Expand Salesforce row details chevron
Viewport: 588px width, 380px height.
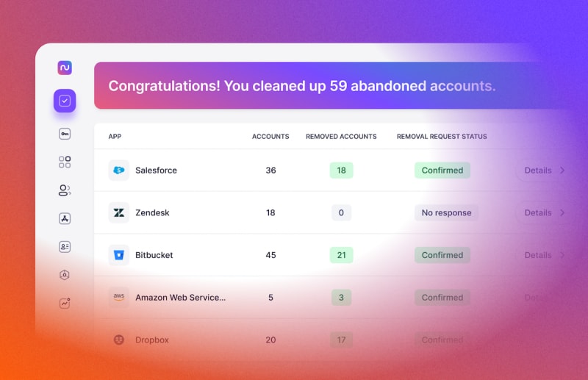pyautogui.click(x=562, y=171)
